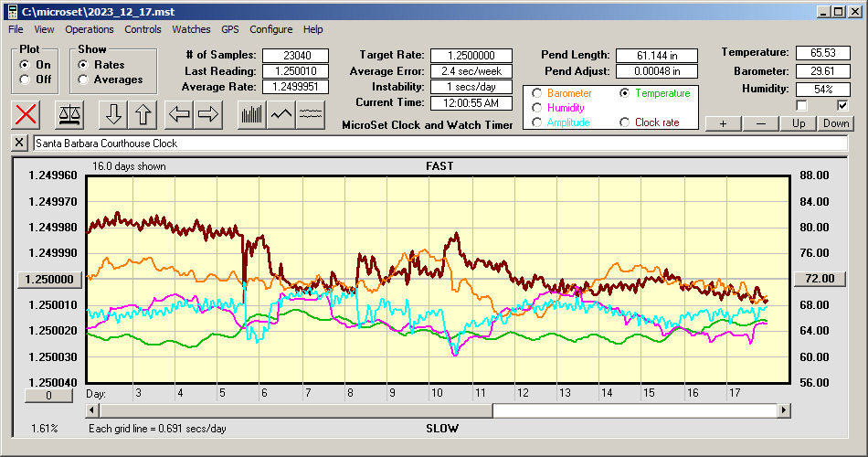
Task: Uncheck the checked box below Humidity
Action: [x=842, y=106]
